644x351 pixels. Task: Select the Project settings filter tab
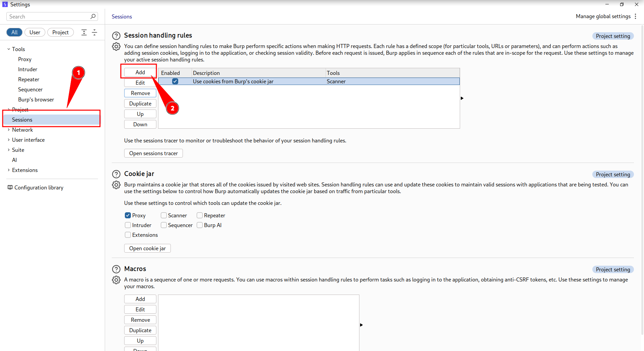pos(60,32)
